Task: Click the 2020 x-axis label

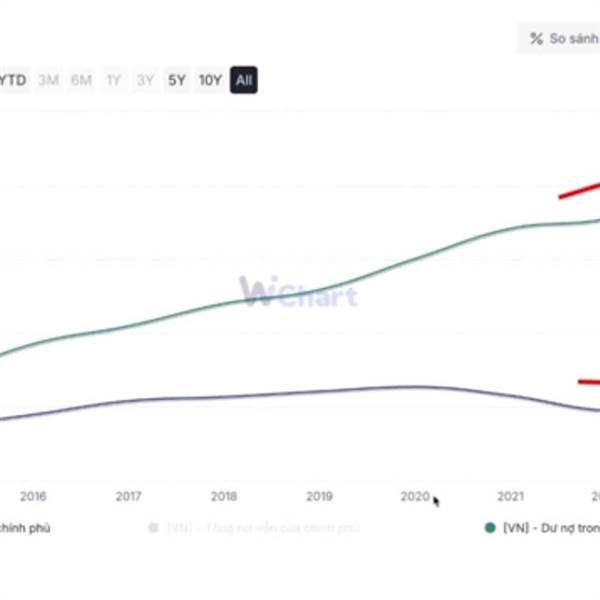Action: [414, 496]
